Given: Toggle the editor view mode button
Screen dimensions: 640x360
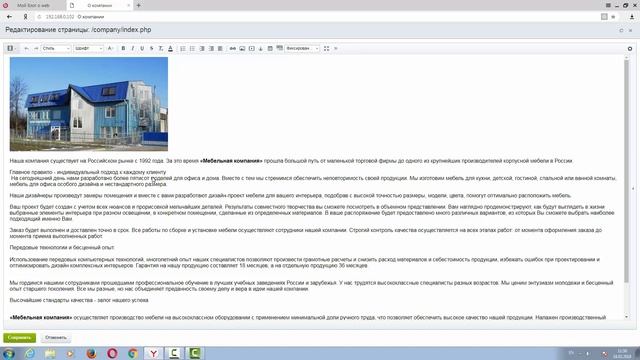Looking at the screenshot, I should (x=11, y=48).
